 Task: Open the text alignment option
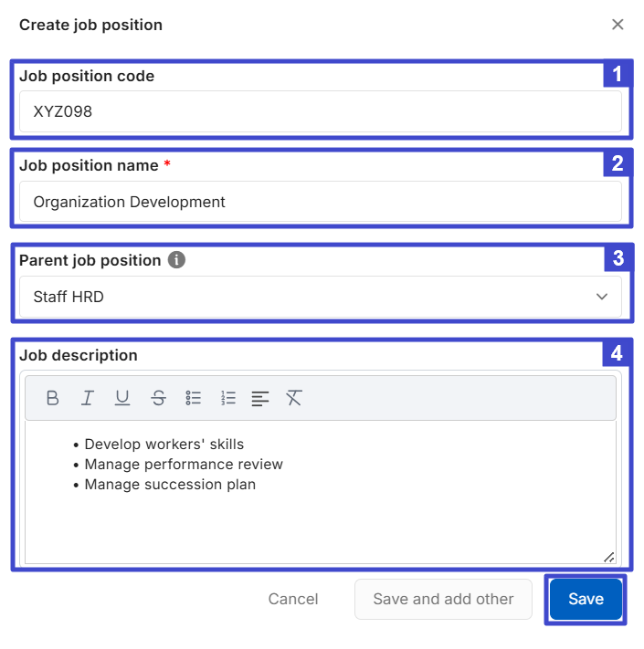point(260,398)
